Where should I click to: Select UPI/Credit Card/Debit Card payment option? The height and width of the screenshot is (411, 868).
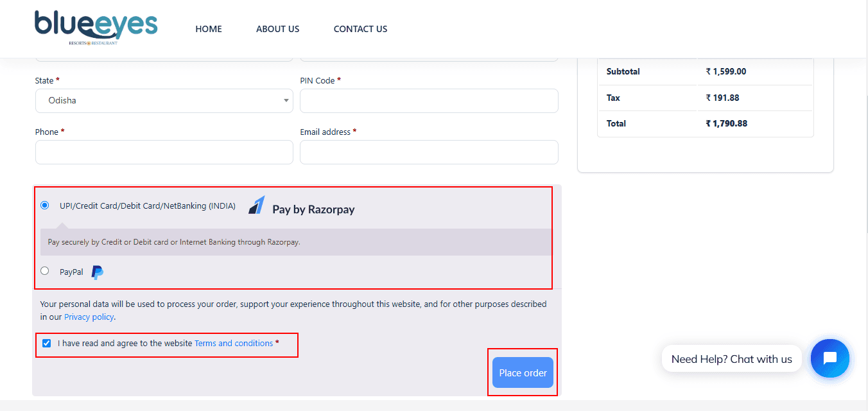pos(44,205)
